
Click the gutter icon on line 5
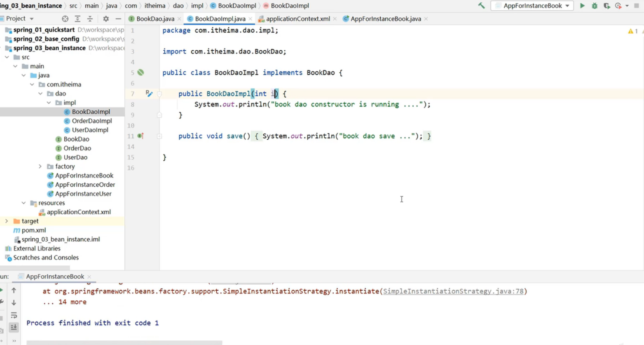141,73
